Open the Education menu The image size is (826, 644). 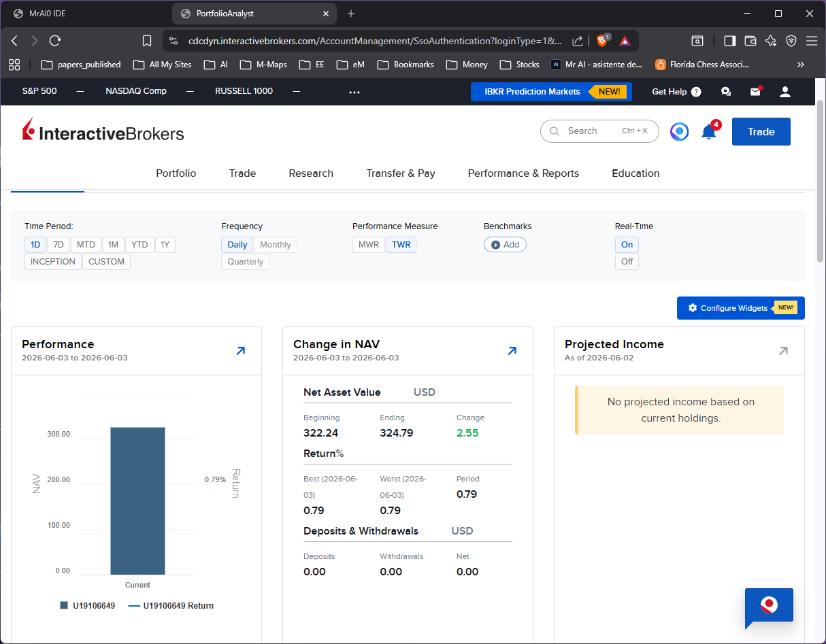pos(635,173)
